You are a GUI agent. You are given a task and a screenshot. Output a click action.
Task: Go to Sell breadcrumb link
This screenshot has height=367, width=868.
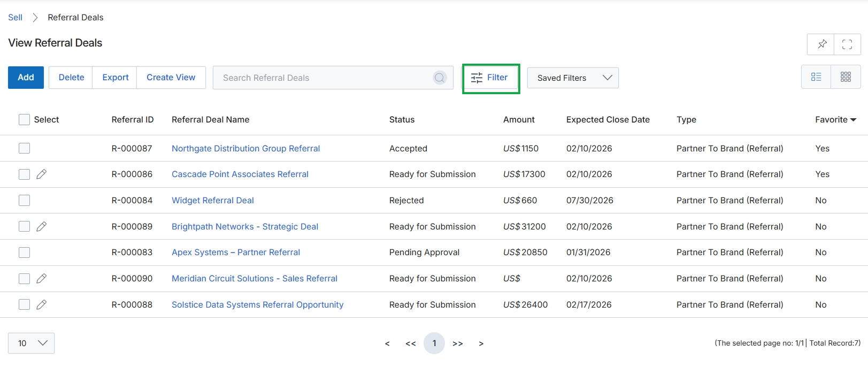click(15, 17)
